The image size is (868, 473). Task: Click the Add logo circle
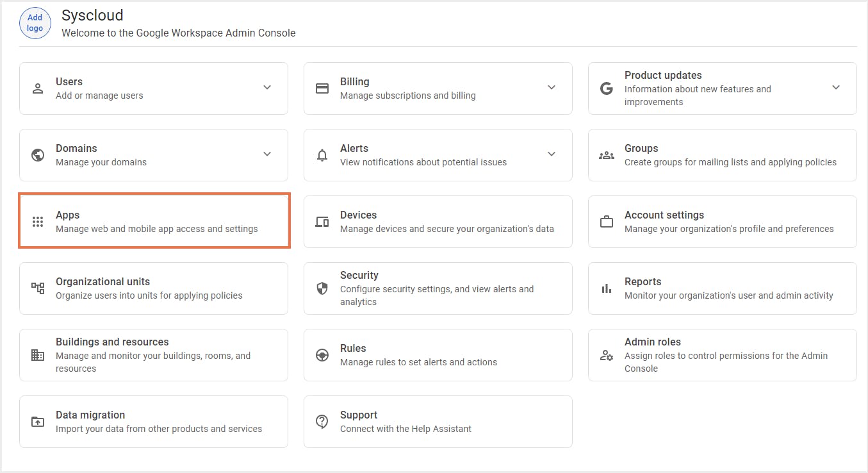coord(35,23)
